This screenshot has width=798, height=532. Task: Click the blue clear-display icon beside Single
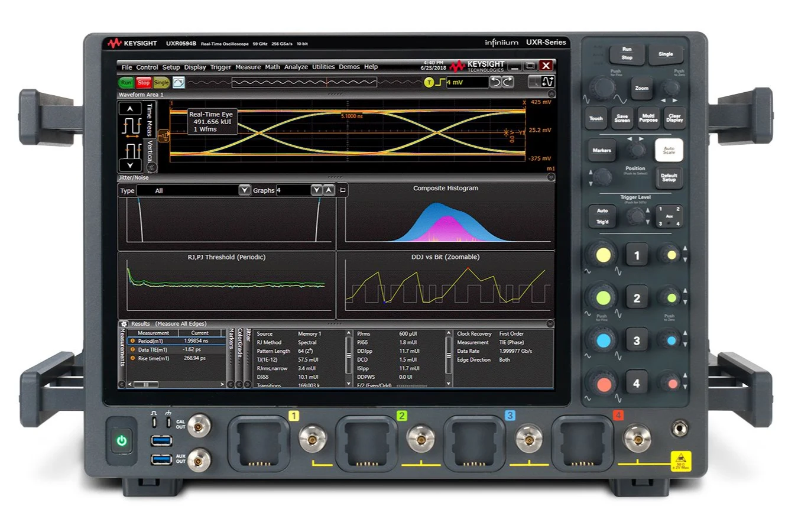point(179,83)
